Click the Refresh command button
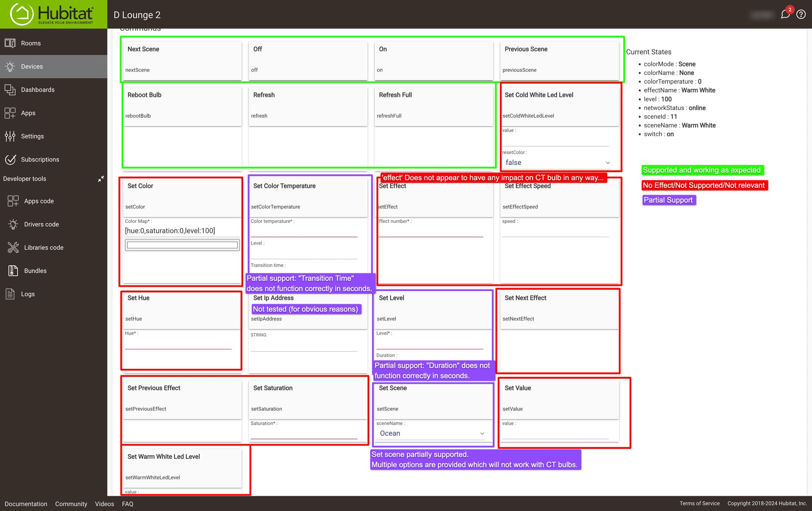Viewport: 812px width, 511px height. click(308, 106)
